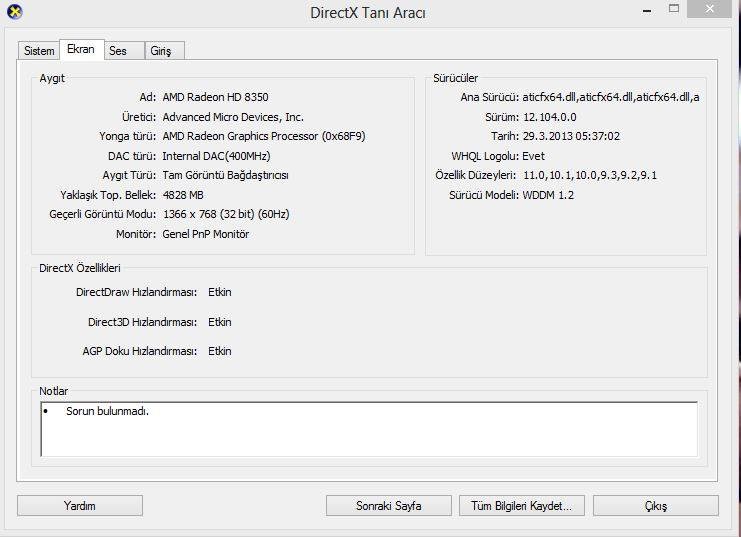Click the Sonraki Sayfa button

388,506
